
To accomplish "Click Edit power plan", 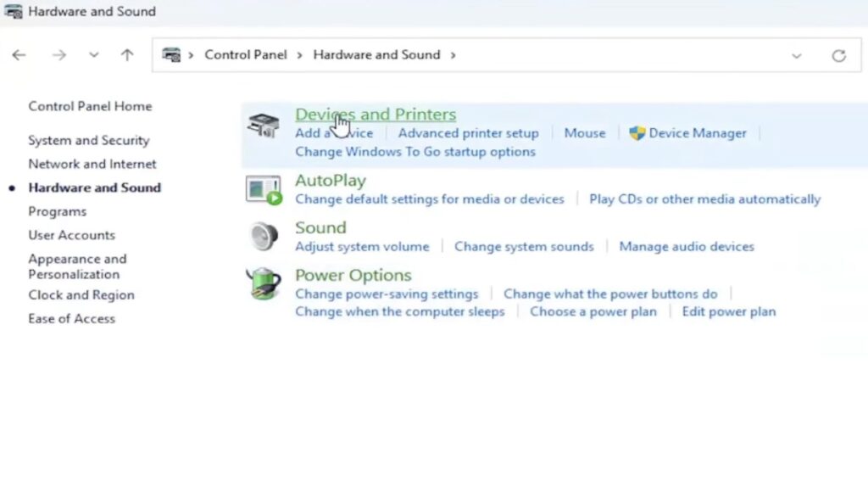I will (728, 312).
